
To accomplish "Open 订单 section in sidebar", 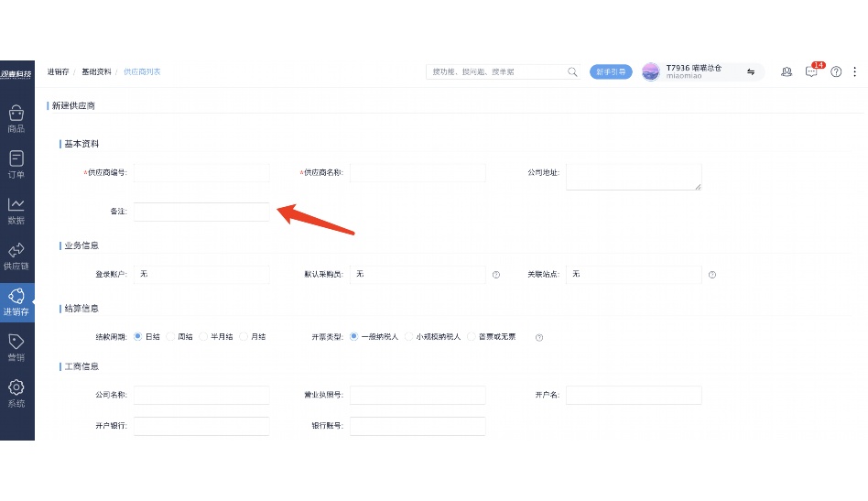I will pyautogui.click(x=16, y=165).
